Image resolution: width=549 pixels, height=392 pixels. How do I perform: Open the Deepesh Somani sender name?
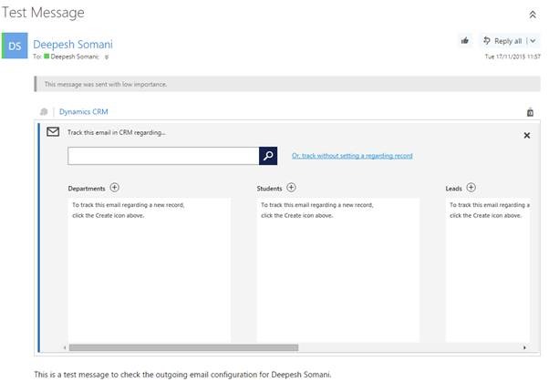pos(73,43)
